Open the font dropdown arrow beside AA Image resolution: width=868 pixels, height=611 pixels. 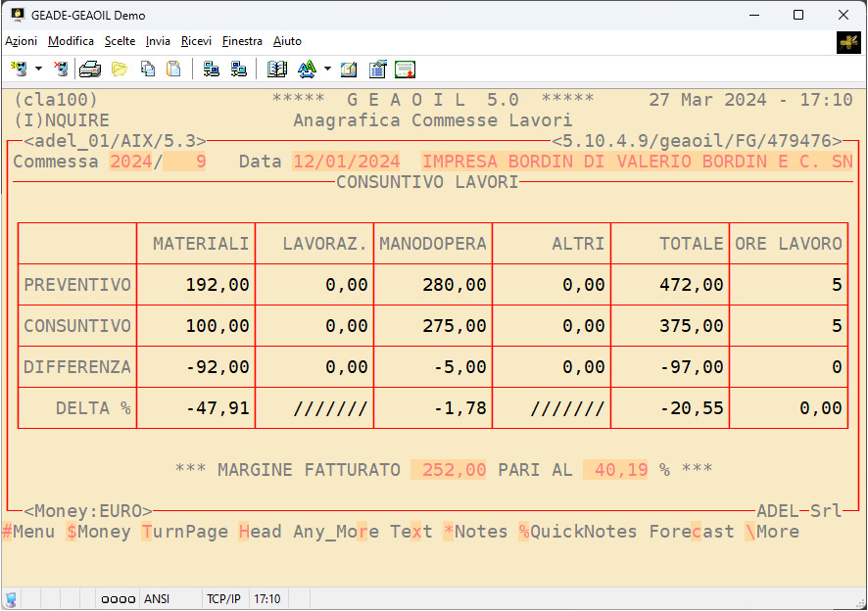pos(327,69)
